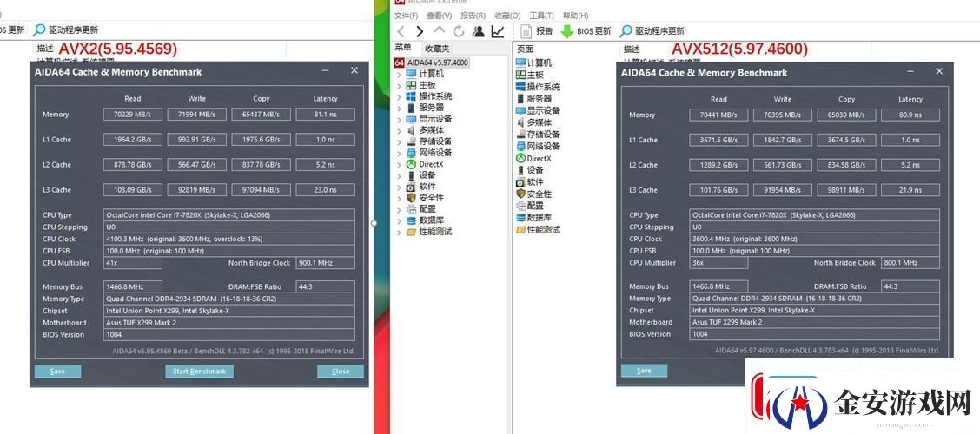Open the line graph toolbar icon
The height and width of the screenshot is (434, 980).
498,31
